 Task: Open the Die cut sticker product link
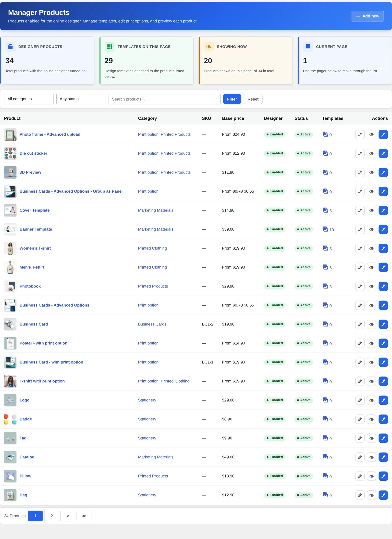click(33, 153)
